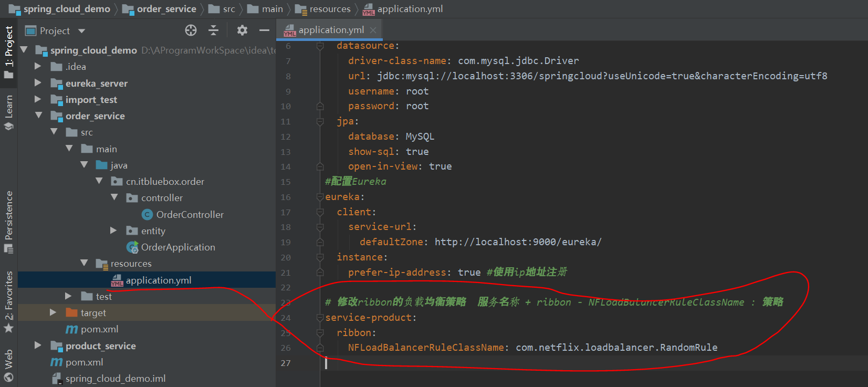Collapse the spring_cloud_demo root node

[24, 50]
